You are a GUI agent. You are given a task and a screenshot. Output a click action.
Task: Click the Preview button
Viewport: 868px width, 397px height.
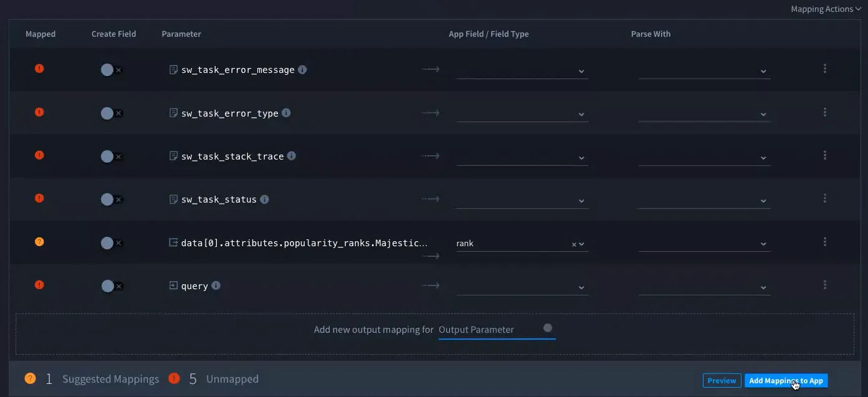tap(722, 381)
